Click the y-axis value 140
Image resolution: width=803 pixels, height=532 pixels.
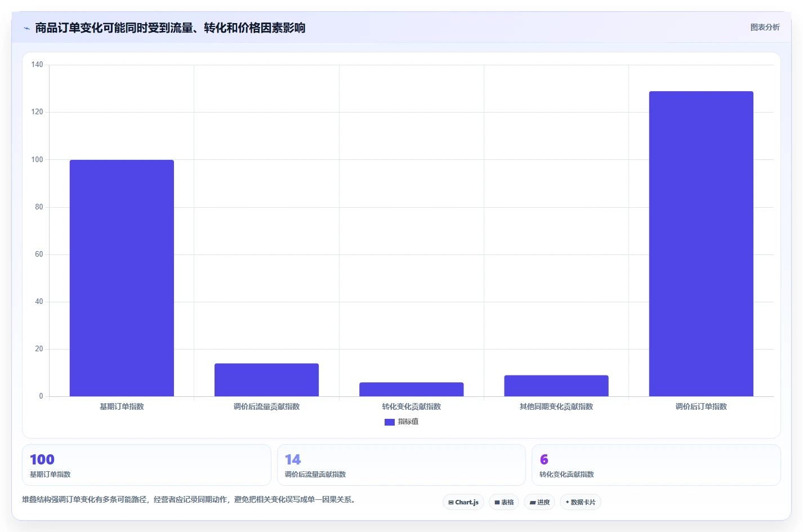click(x=37, y=65)
